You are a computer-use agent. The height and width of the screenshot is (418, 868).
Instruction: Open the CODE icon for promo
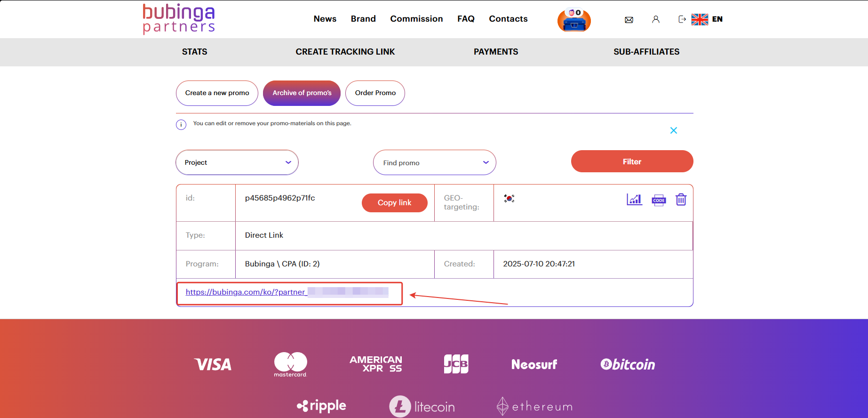pyautogui.click(x=659, y=200)
